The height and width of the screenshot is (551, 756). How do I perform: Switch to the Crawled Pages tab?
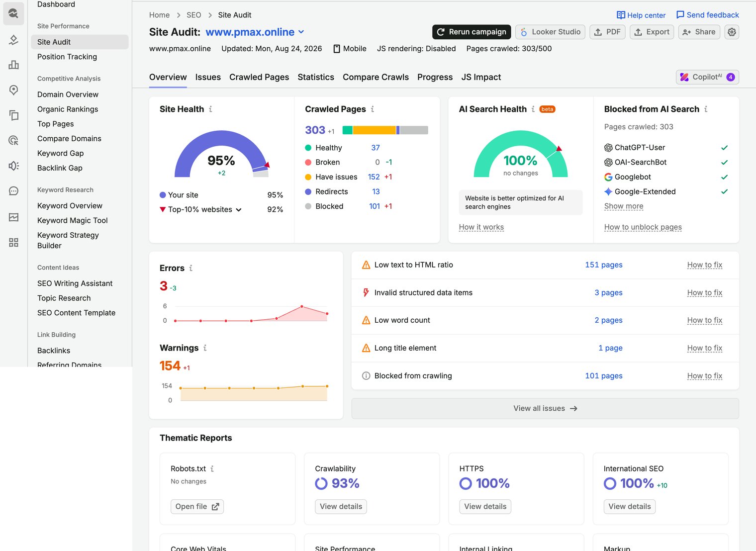tap(259, 77)
